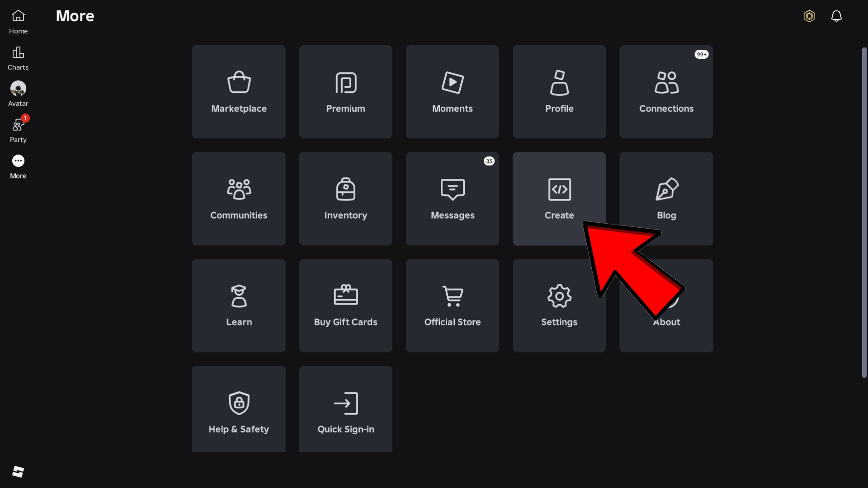View your Profile

click(x=559, y=91)
